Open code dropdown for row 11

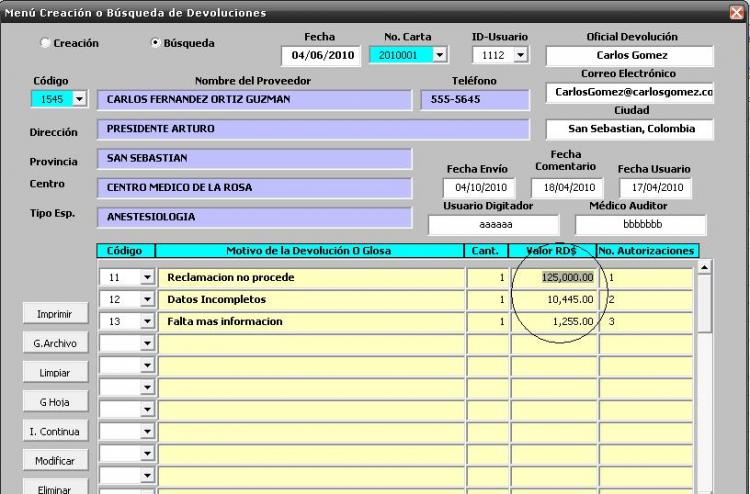[147, 277]
